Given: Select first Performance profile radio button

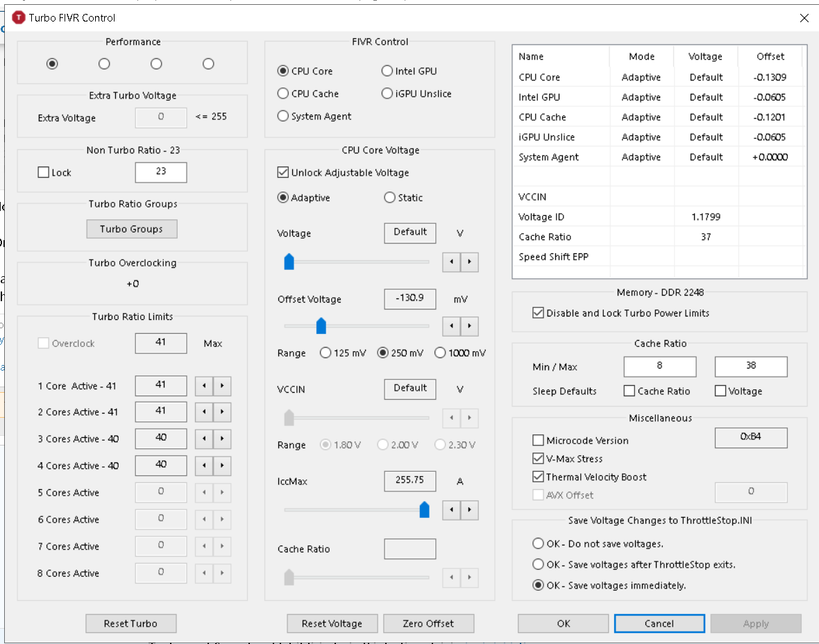Looking at the screenshot, I should (52, 64).
